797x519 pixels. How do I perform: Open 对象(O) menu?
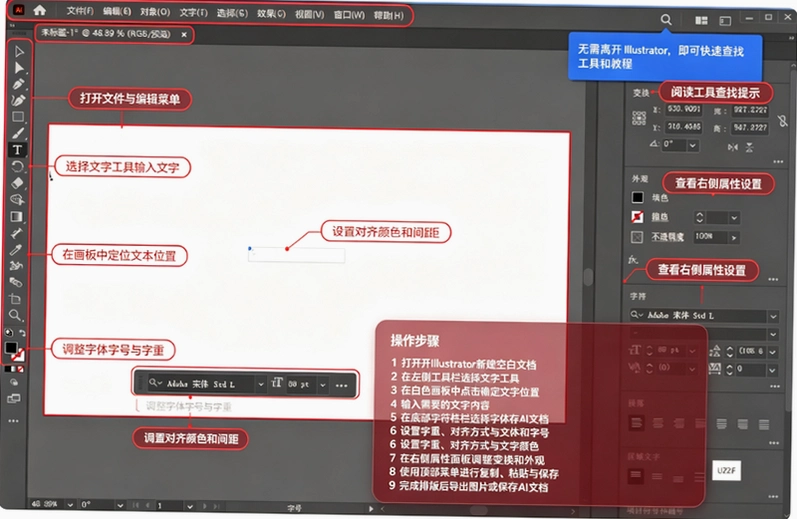pyautogui.click(x=155, y=12)
